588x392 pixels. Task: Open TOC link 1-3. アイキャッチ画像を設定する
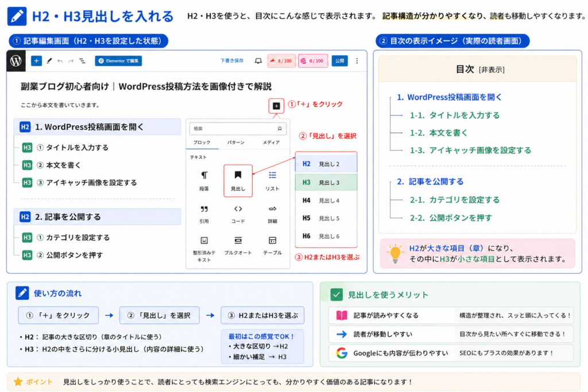click(470, 150)
